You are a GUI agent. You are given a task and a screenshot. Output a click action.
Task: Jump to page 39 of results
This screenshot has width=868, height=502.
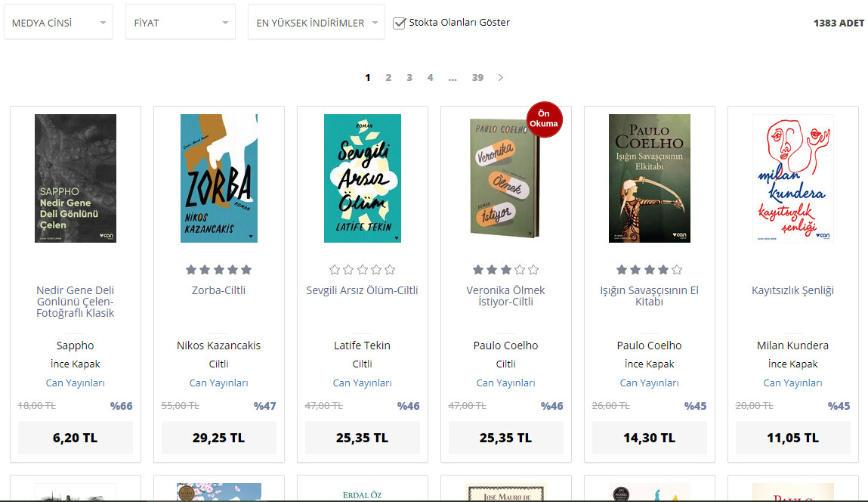(x=477, y=78)
